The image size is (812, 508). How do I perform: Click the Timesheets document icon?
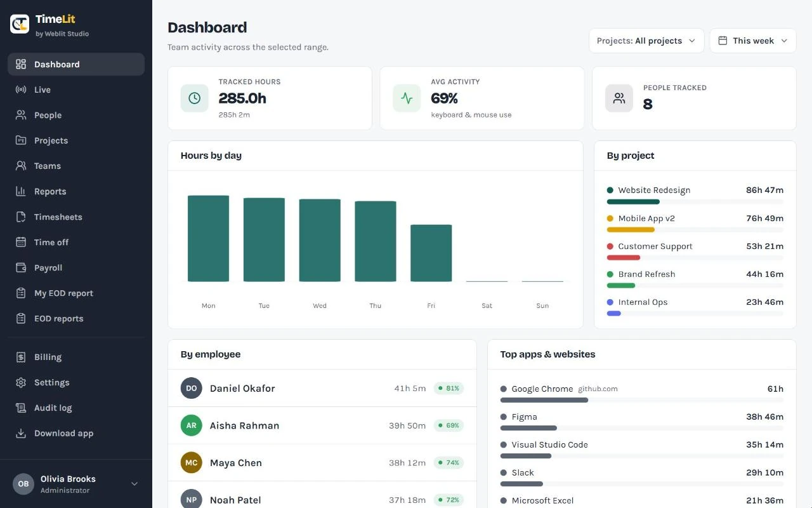pyautogui.click(x=21, y=217)
